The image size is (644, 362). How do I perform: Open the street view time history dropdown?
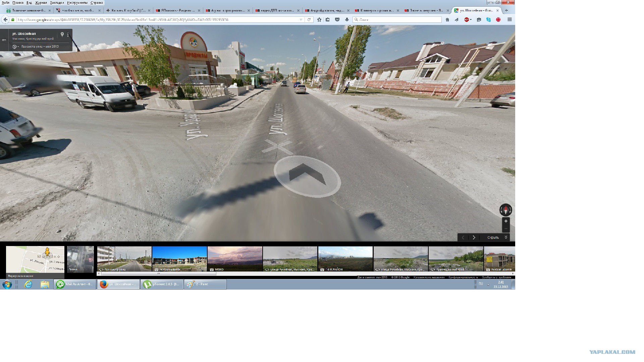(x=16, y=47)
